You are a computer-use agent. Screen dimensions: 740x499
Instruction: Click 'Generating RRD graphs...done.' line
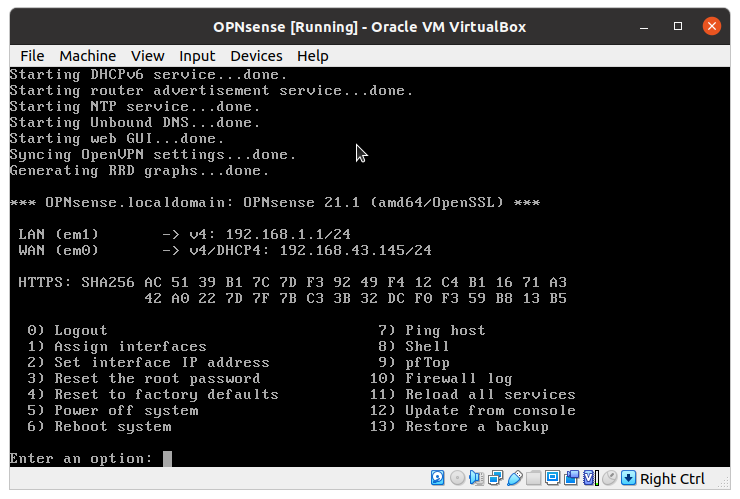(x=140, y=171)
